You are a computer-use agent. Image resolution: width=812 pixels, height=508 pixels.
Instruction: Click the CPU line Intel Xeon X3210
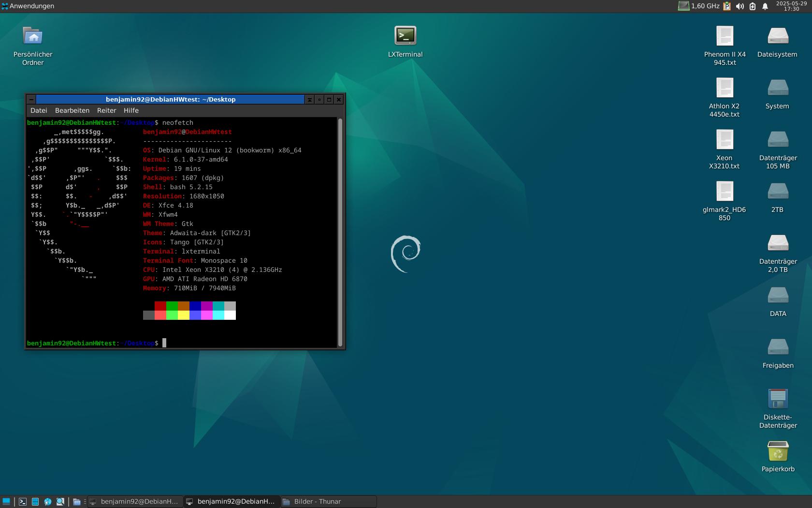(x=212, y=270)
